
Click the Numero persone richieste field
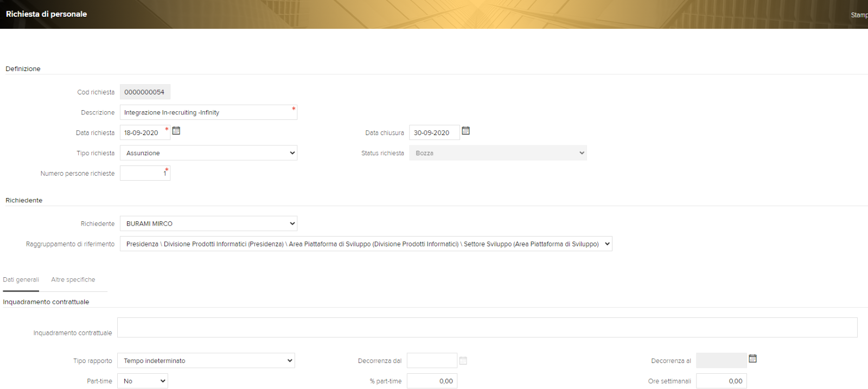[x=145, y=174]
